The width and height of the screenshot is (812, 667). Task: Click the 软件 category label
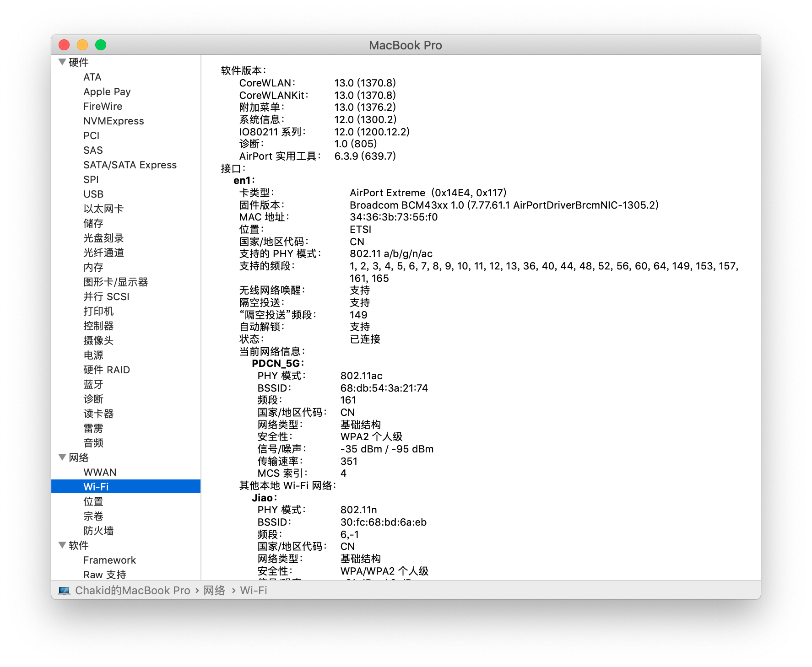click(79, 545)
